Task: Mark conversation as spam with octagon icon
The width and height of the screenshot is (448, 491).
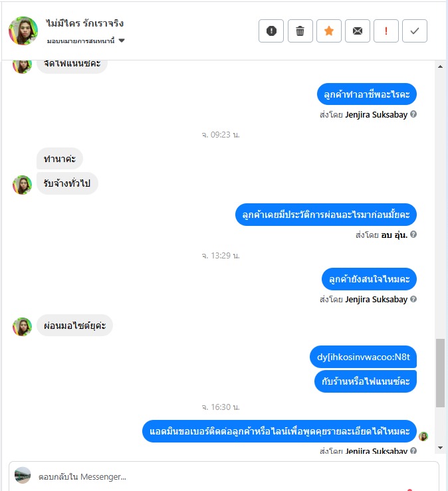Action: coord(271,31)
